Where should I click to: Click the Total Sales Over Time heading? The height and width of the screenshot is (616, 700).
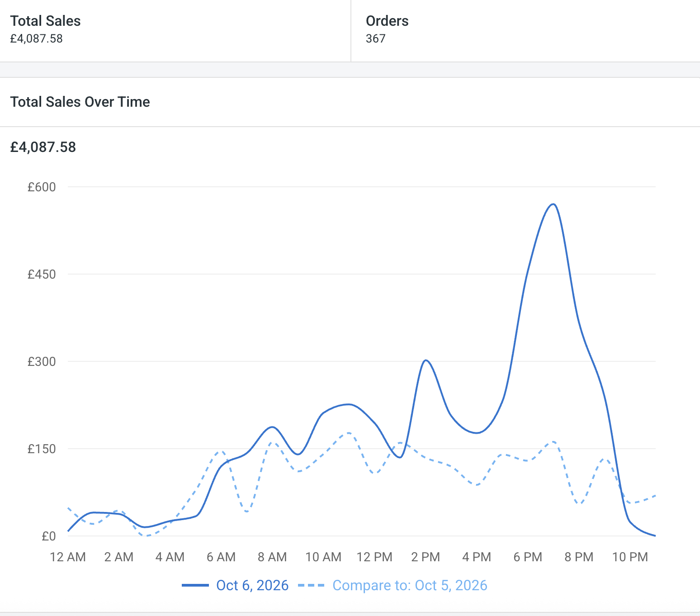tap(80, 102)
